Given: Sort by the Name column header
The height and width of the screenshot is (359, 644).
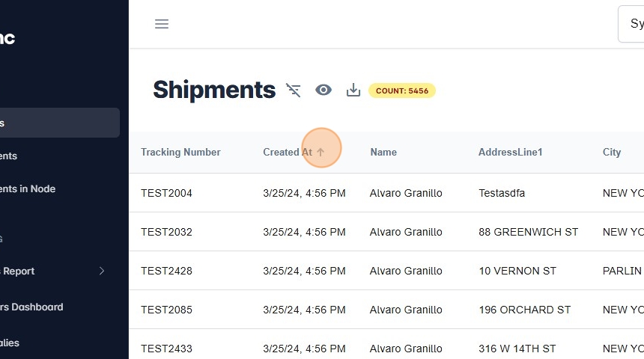Looking at the screenshot, I should 383,153.
